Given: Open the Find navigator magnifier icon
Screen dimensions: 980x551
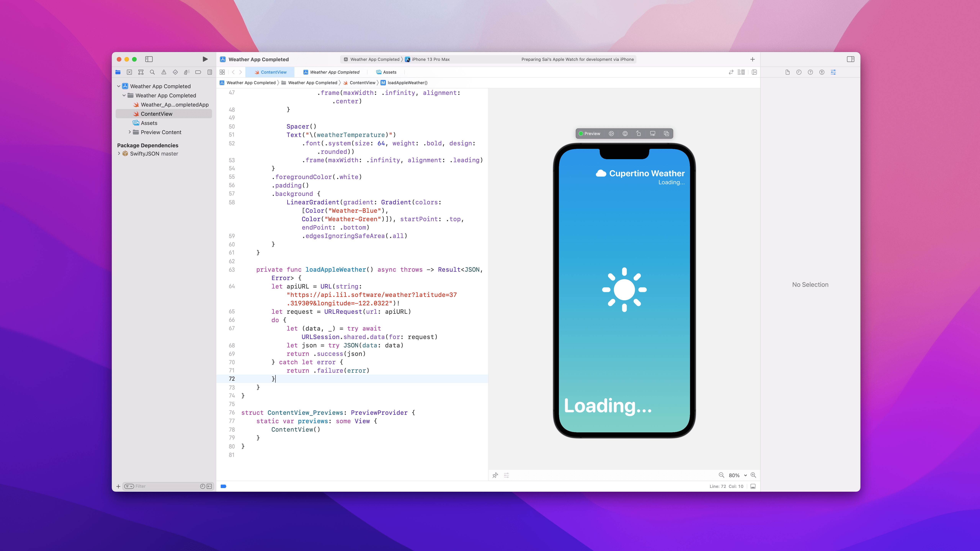Looking at the screenshot, I should click(x=152, y=72).
